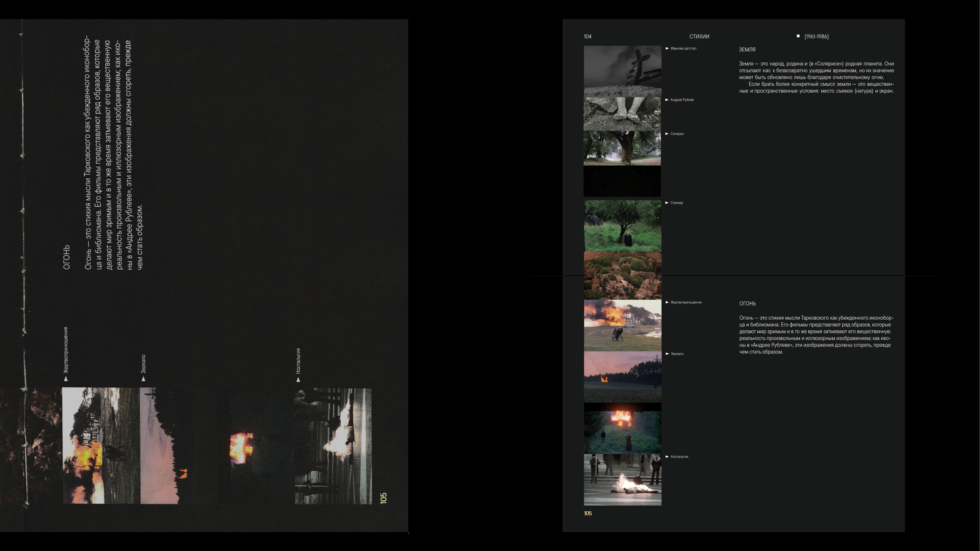Click arrow next to Жертвоприношение on right page
The image size is (980, 551).
point(667,302)
